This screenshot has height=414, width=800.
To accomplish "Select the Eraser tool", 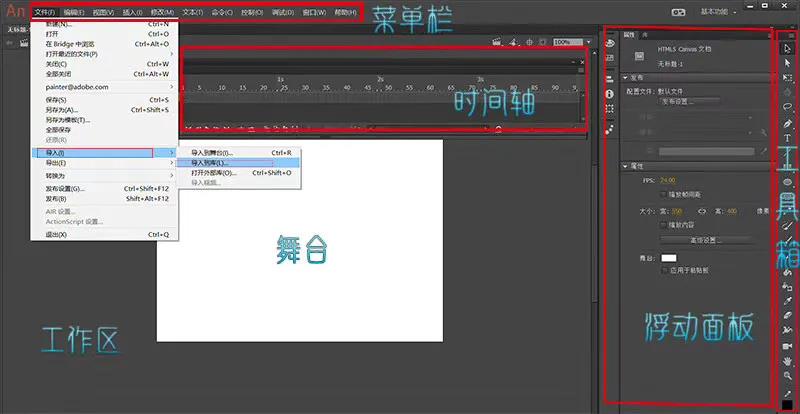I will pos(787,316).
